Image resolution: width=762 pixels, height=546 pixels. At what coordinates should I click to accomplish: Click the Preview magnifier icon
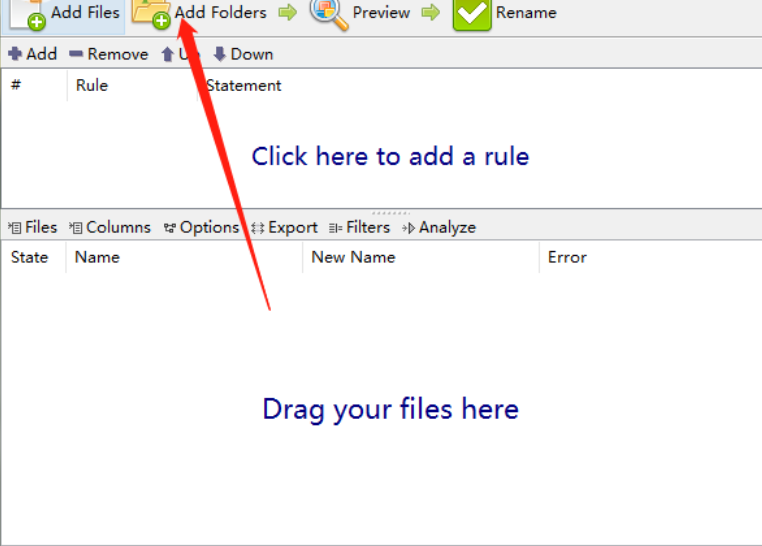coord(329,14)
